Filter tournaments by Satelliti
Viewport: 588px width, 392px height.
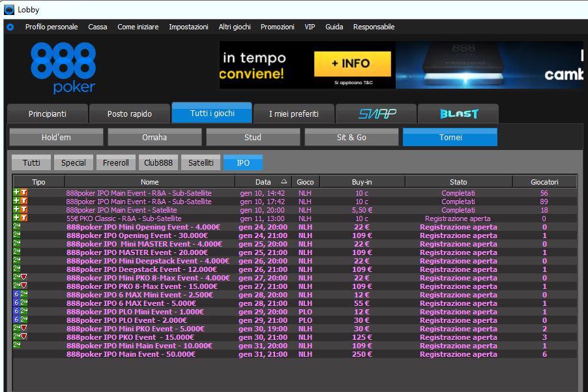pyautogui.click(x=201, y=163)
